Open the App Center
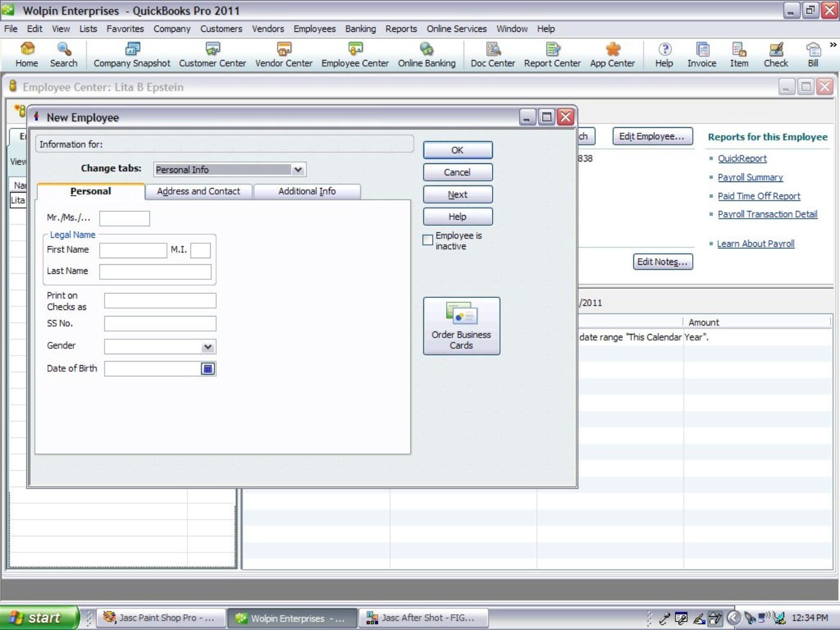The width and height of the screenshot is (840, 630). (x=612, y=55)
